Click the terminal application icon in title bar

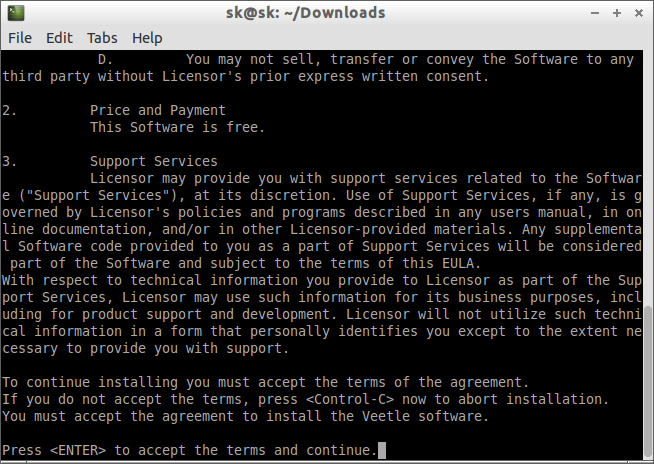coord(16,13)
